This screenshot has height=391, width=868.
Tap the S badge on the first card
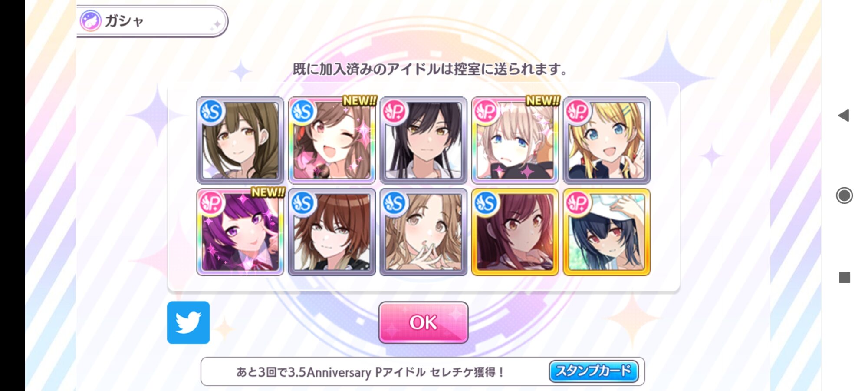[211, 112]
